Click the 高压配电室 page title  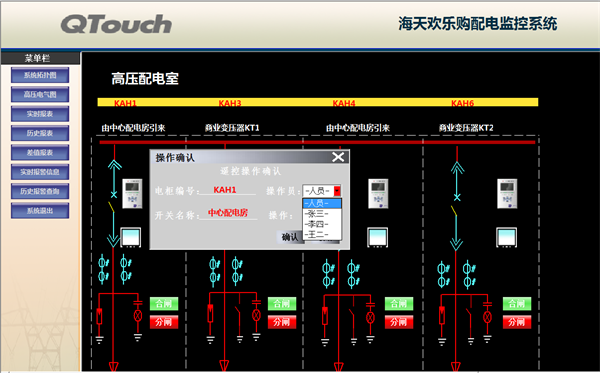tap(145, 79)
